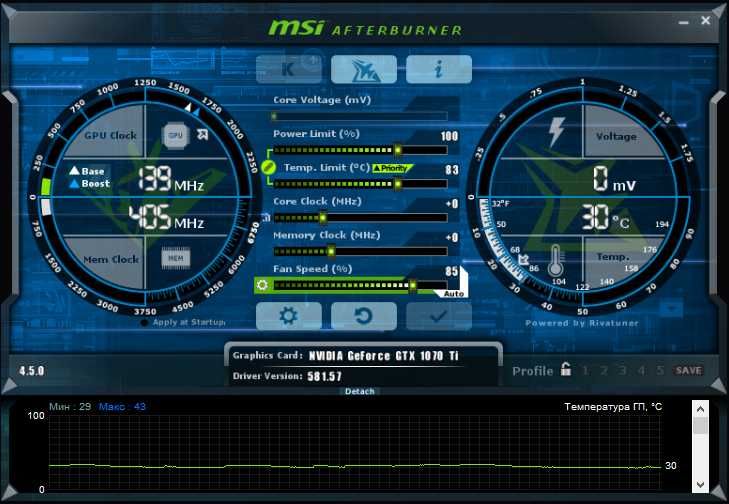This screenshot has width=729, height=504.
Task: Click the 139 MHz GPU clock readout
Action: coord(171,179)
